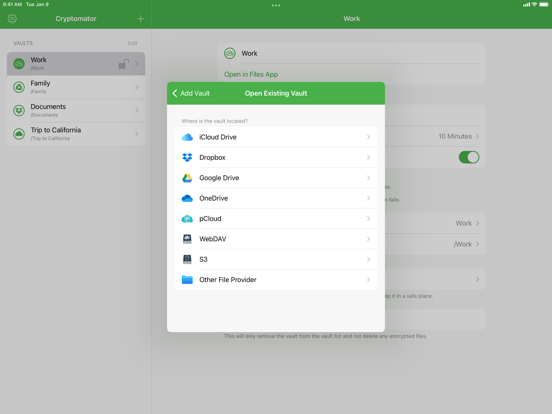Screen dimensions: 552x414
Task: Tap the plus icon to add a vault
Action: [140, 19]
